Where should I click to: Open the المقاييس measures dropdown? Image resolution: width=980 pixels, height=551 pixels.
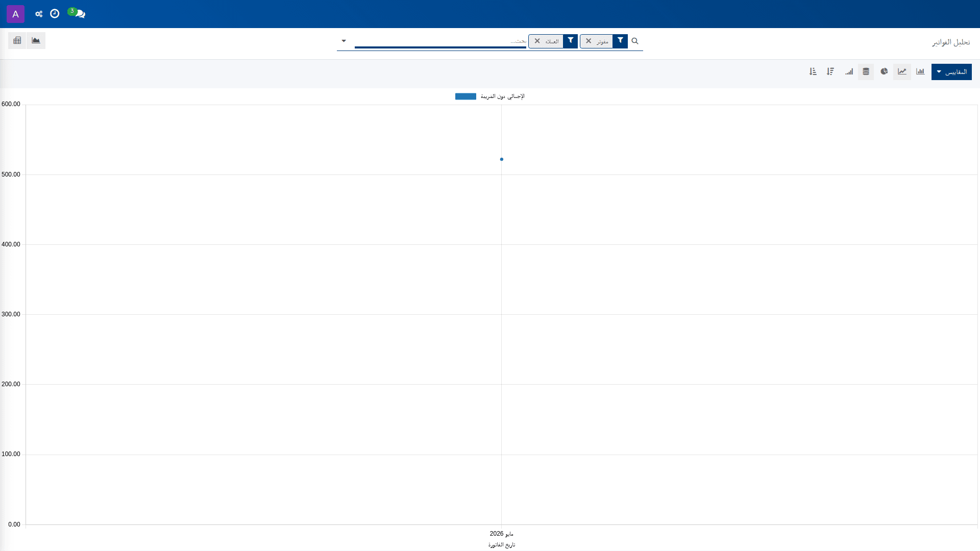951,72
